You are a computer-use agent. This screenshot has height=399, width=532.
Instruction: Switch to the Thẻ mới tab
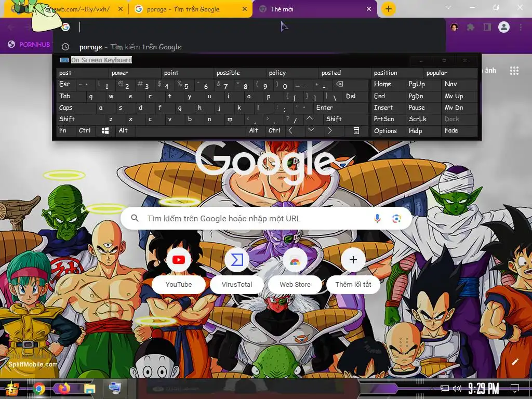pos(315,9)
